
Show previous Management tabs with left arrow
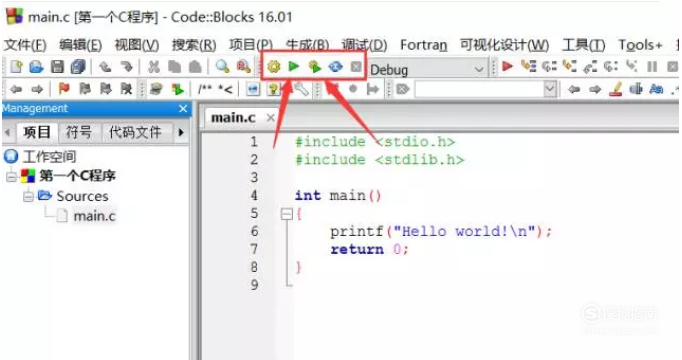tap(7, 132)
